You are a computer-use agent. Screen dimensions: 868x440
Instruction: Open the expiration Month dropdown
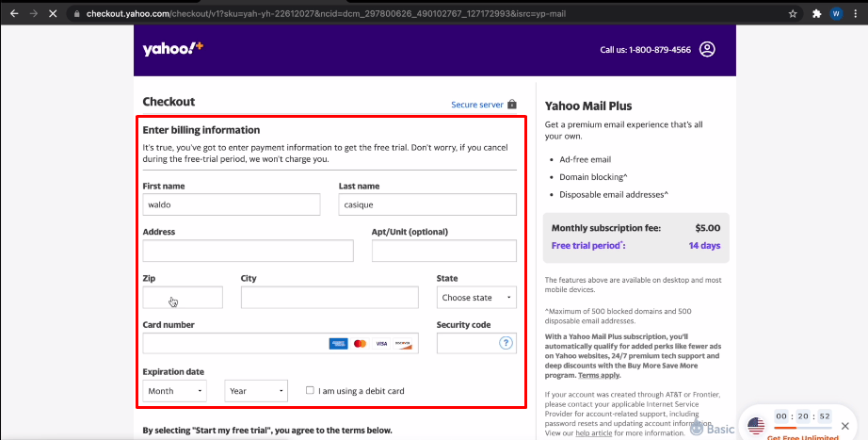[174, 391]
